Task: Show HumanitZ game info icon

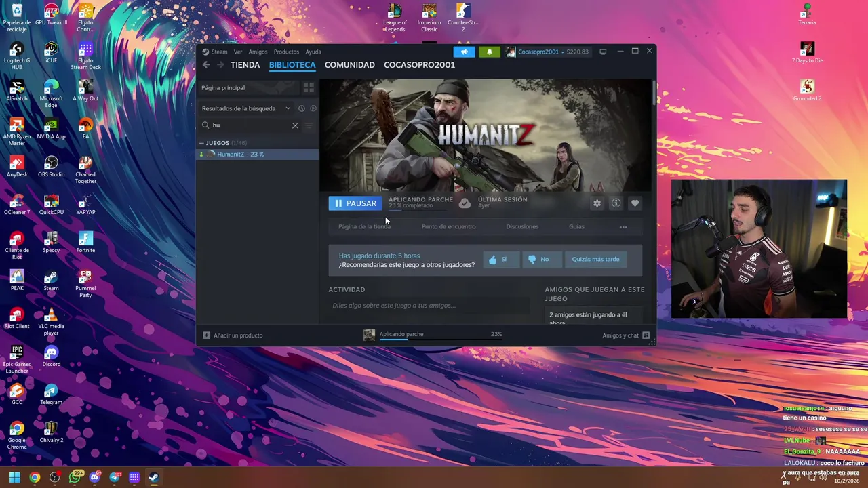Action: point(616,203)
